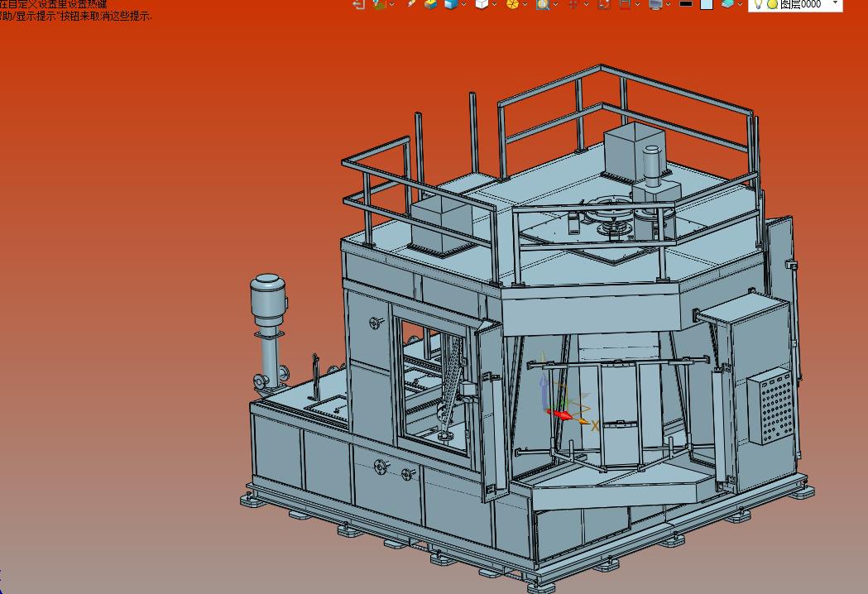Select the pencil edit tool

pos(410,4)
